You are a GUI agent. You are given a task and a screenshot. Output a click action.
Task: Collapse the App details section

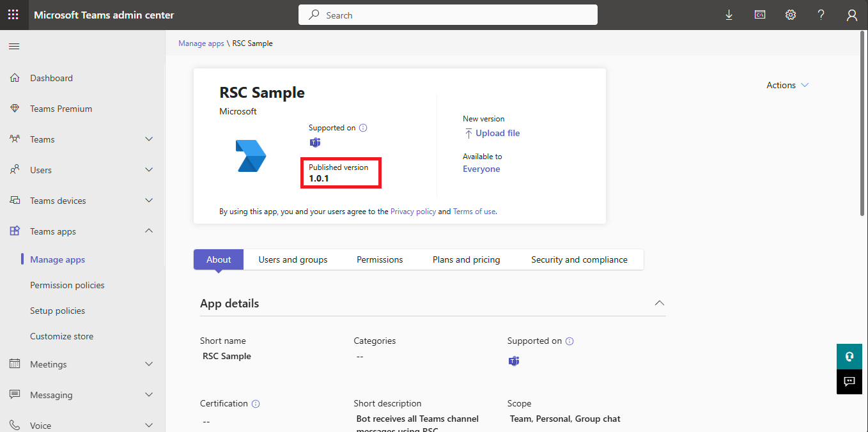[659, 303]
